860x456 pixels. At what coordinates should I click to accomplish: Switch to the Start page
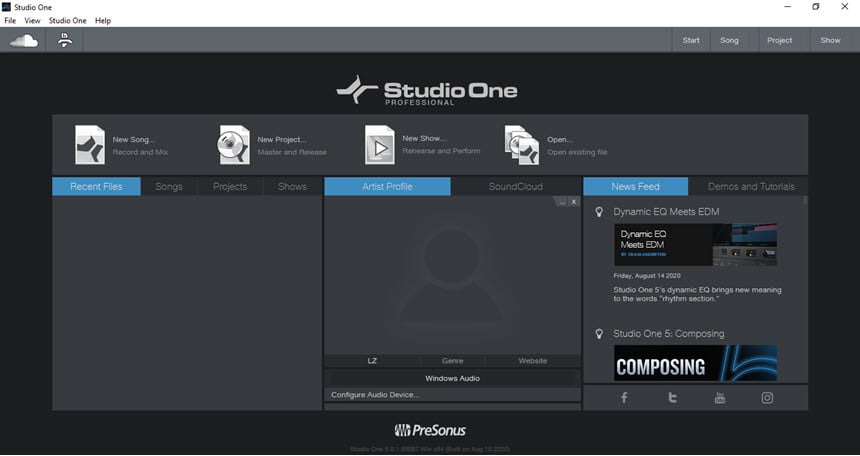691,40
